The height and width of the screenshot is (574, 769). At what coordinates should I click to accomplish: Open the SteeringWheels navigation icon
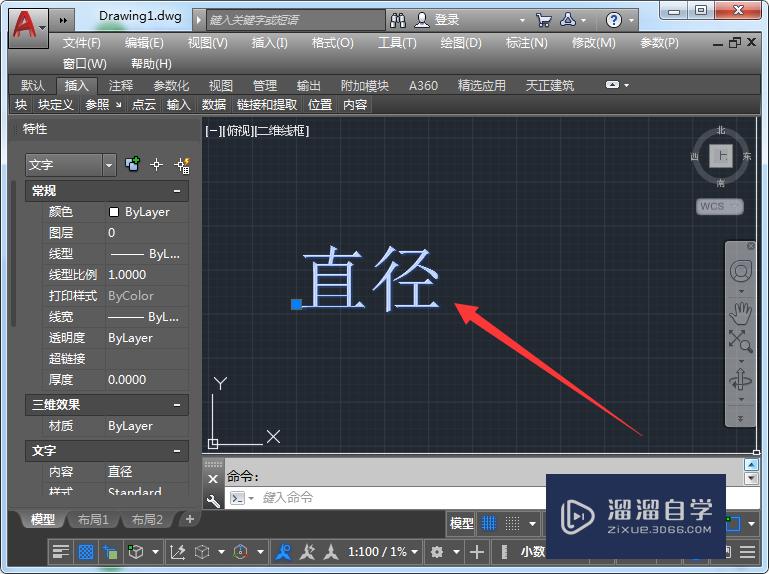(x=741, y=271)
